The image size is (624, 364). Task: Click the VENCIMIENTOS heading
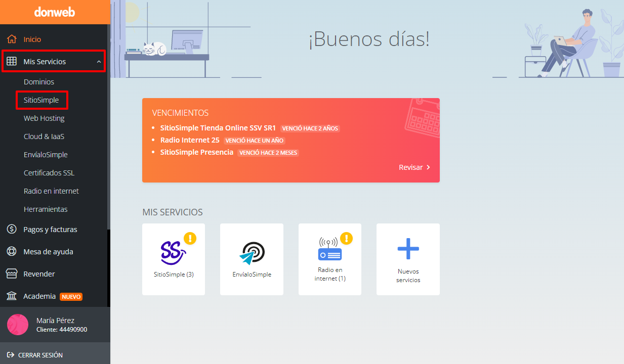(x=180, y=113)
